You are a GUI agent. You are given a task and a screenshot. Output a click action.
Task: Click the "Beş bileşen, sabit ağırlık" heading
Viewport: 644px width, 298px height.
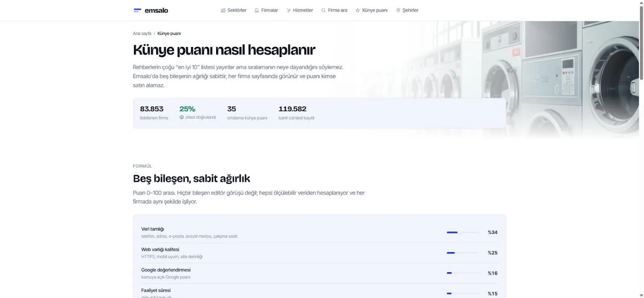[x=192, y=179]
